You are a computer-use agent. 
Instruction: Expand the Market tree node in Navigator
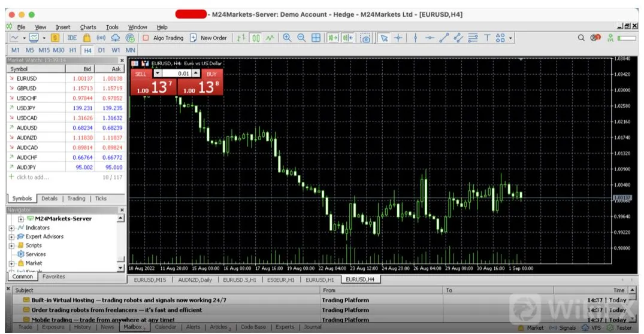11,263
